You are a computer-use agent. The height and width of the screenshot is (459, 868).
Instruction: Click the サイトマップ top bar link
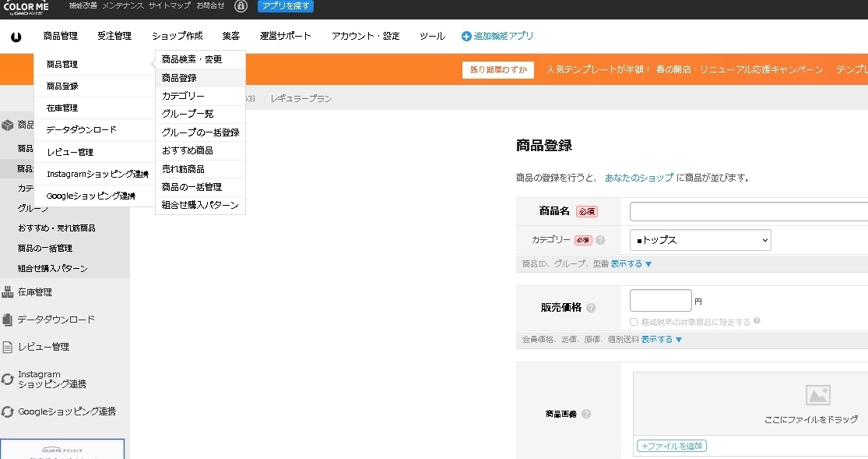pyautogui.click(x=170, y=5)
